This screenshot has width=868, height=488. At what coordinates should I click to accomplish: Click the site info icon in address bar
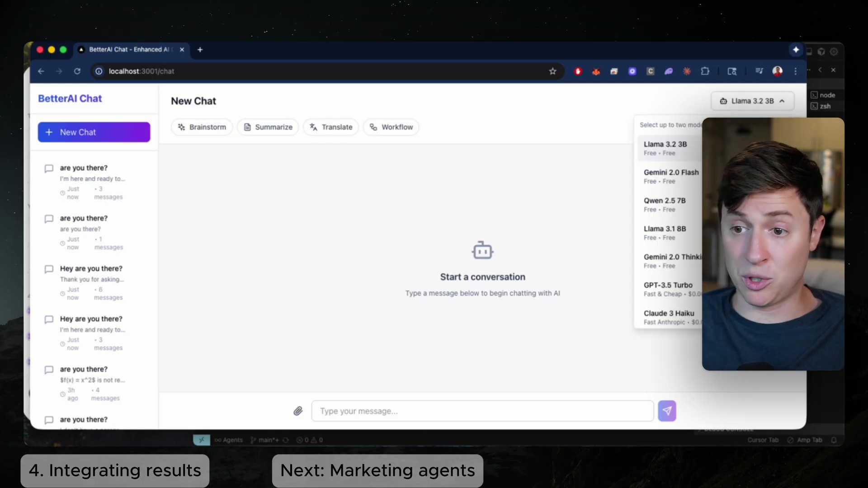click(x=99, y=71)
